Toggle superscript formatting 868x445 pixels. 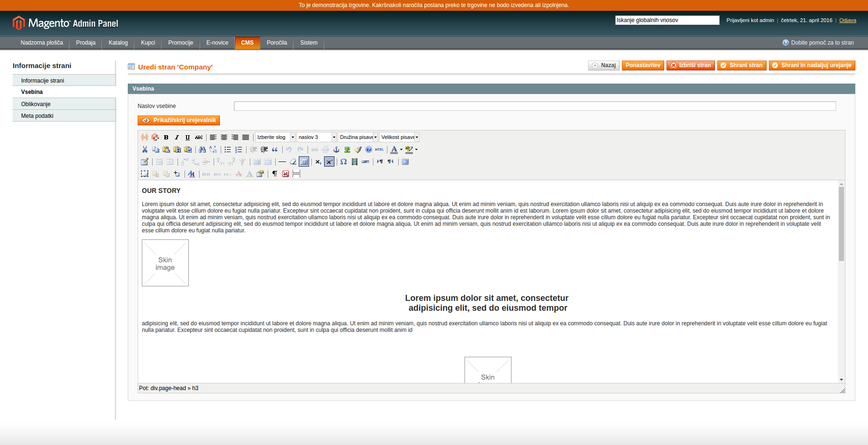pos(329,161)
